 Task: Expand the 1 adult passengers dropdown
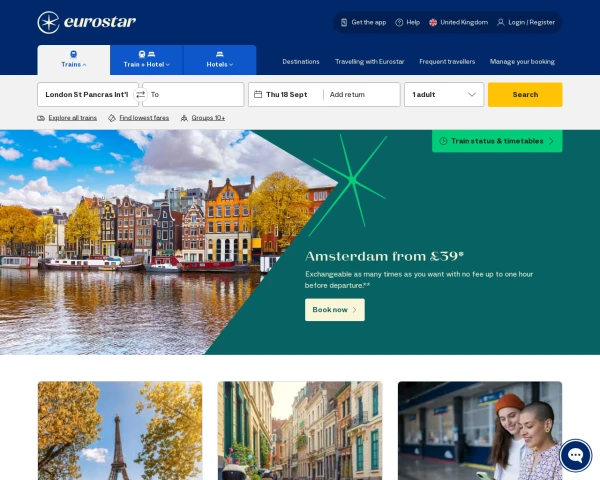(x=471, y=94)
